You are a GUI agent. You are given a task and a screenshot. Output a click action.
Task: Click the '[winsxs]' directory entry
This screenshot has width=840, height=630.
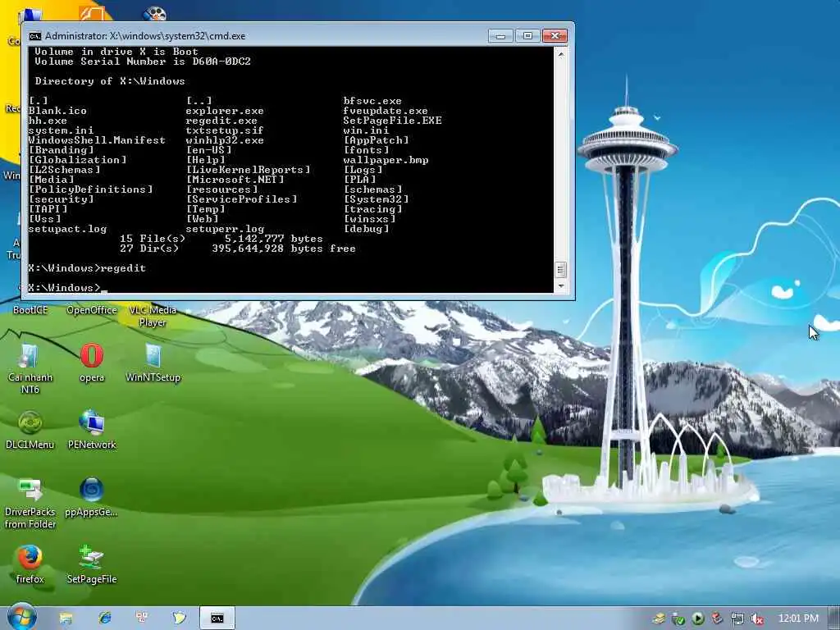(369, 219)
